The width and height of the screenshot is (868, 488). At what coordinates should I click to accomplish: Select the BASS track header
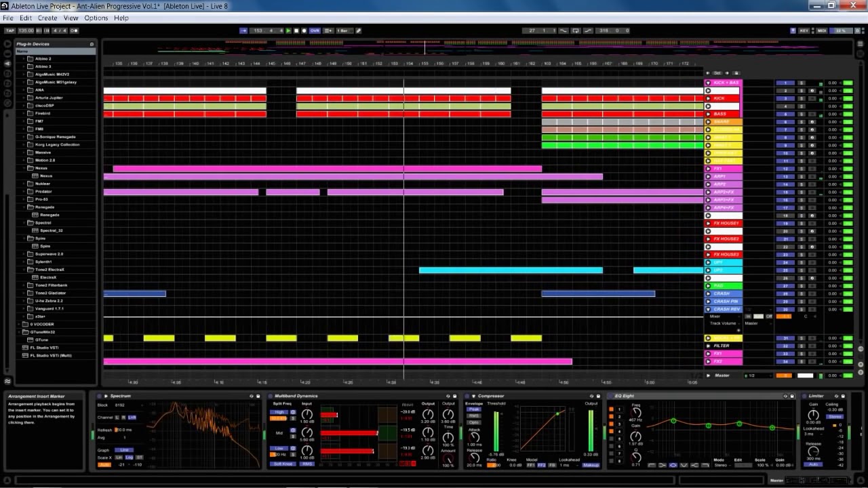tap(723, 114)
